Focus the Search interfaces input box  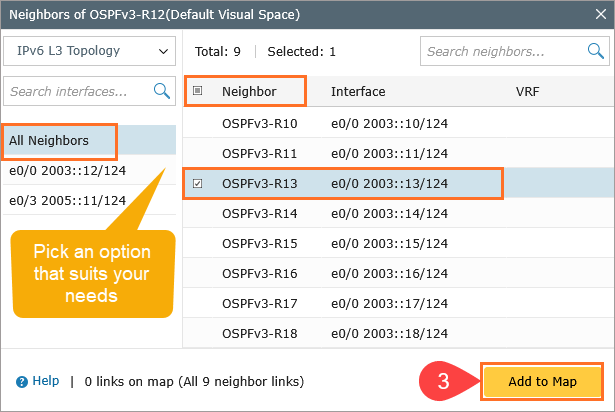(78, 91)
